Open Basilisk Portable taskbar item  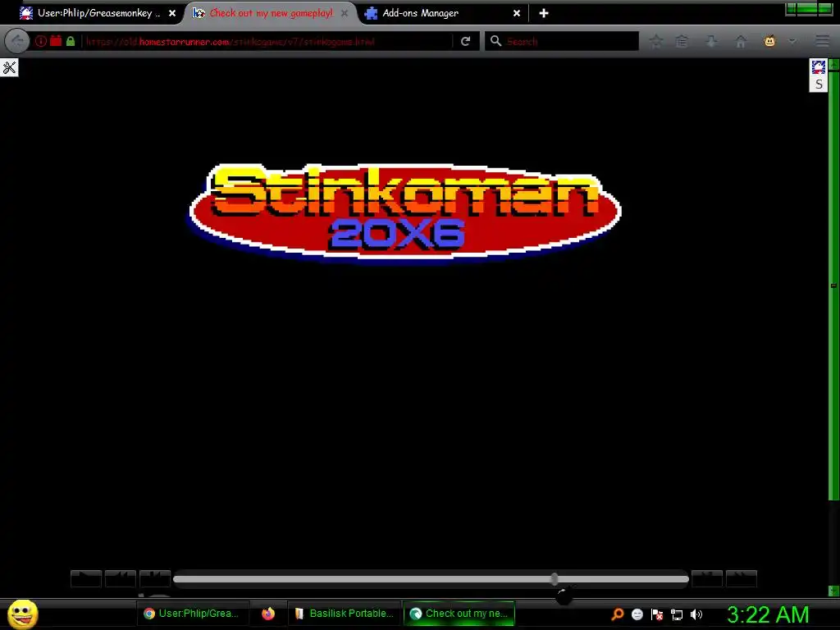coord(345,614)
